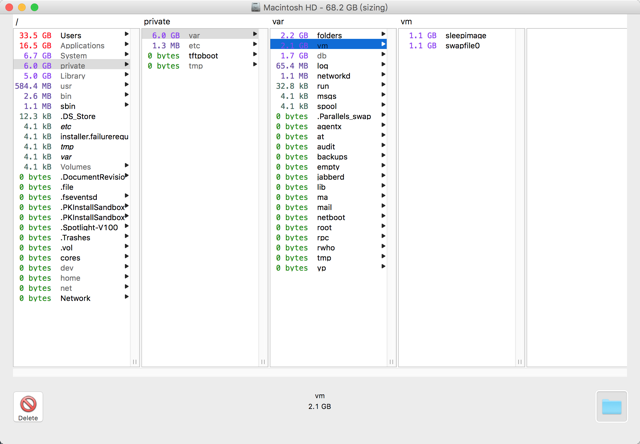Grab the var column's resize handle

tap(391, 362)
